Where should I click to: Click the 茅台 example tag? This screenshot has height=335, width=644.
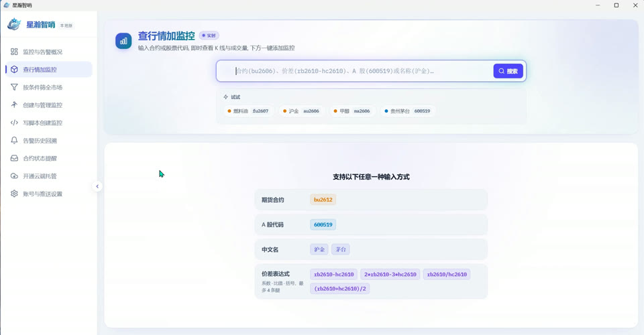pyautogui.click(x=341, y=249)
